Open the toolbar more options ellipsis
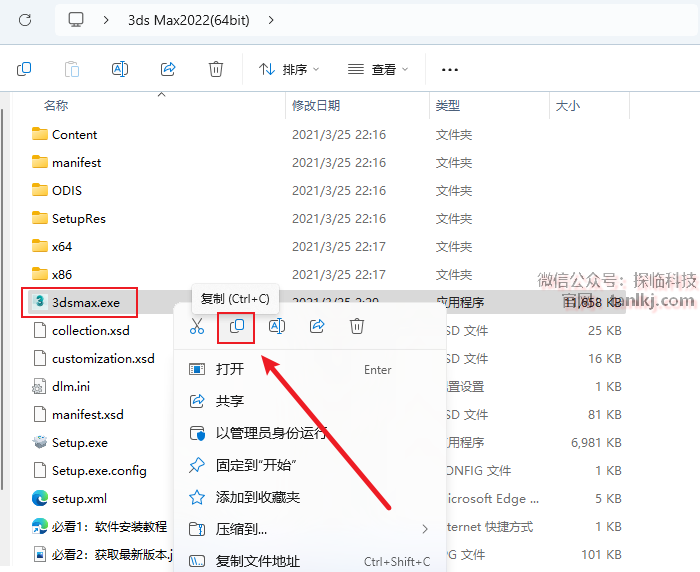700x572 pixels. (x=450, y=69)
